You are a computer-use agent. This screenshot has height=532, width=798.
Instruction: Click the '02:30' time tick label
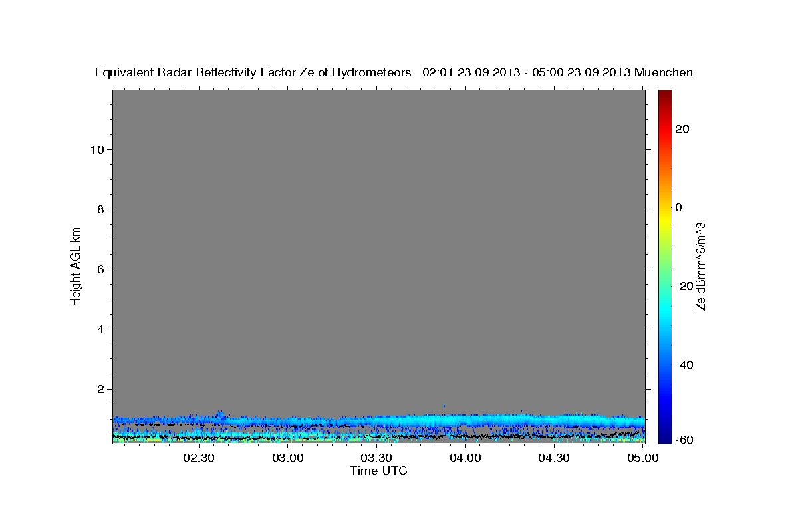point(199,458)
